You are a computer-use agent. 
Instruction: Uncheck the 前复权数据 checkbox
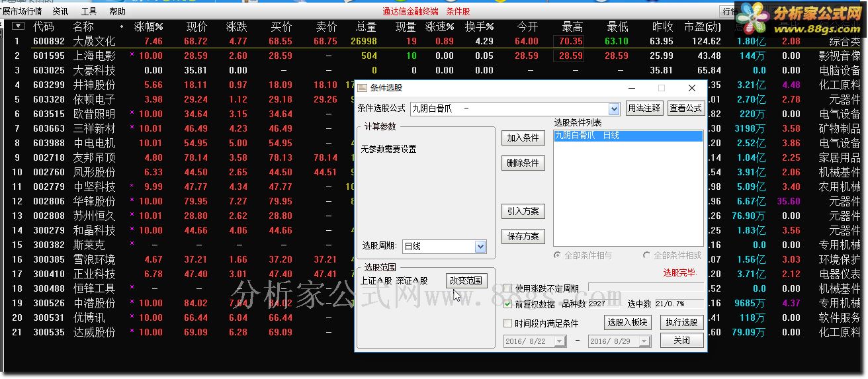[x=508, y=304]
